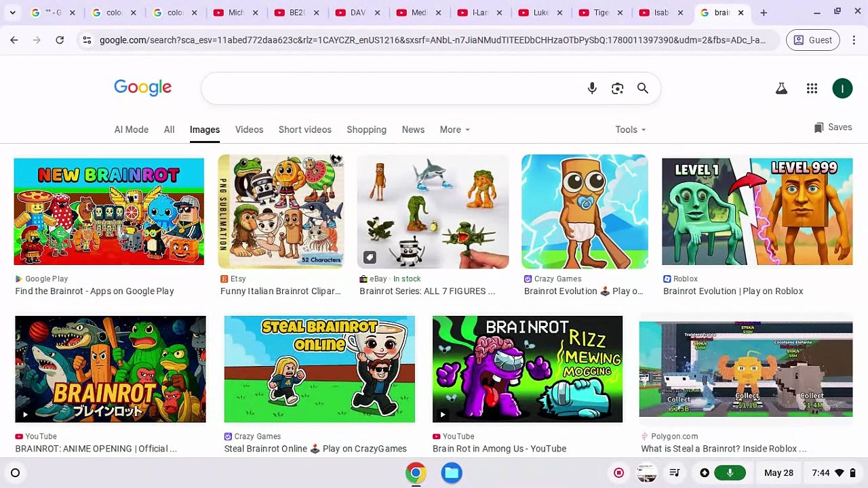Click the magnifying glass search button
This screenshot has height=488, width=868.
[642, 88]
